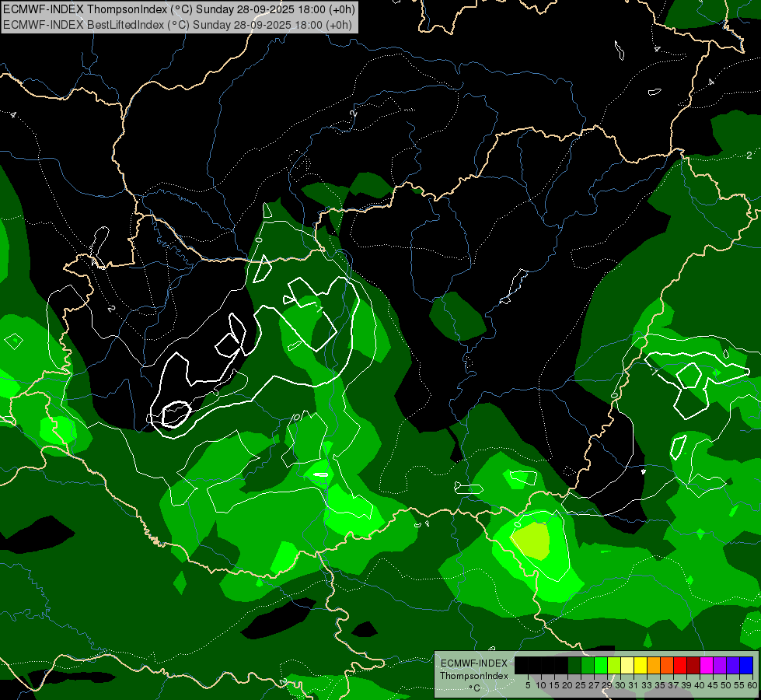Select the magenta swatch in the legend

pyautogui.click(x=707, y=665)
